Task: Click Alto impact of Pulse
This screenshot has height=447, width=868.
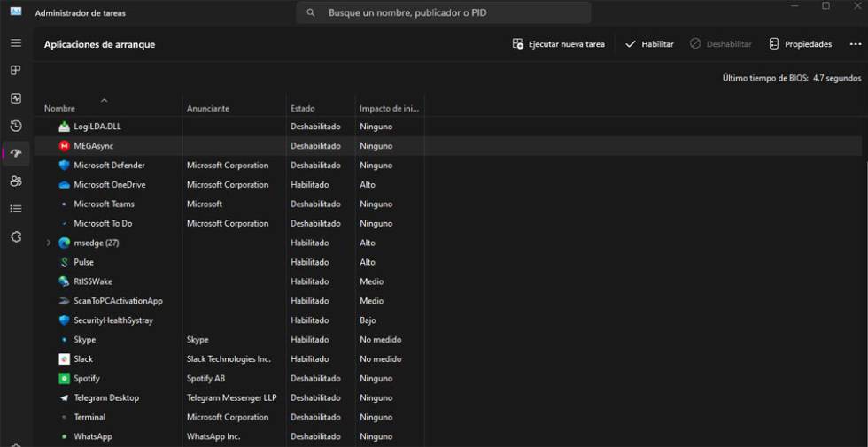Action: pos(368,262)
